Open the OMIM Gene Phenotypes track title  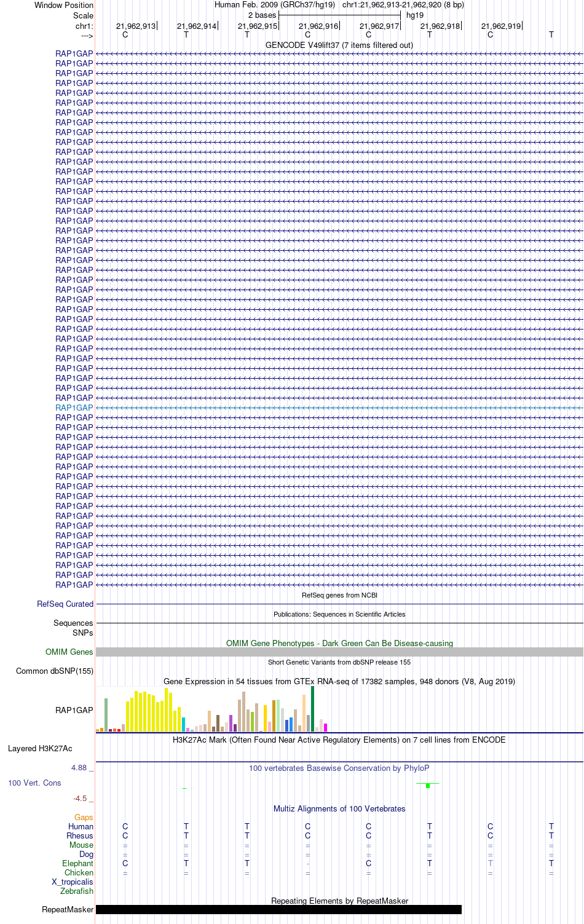[339, 643]
